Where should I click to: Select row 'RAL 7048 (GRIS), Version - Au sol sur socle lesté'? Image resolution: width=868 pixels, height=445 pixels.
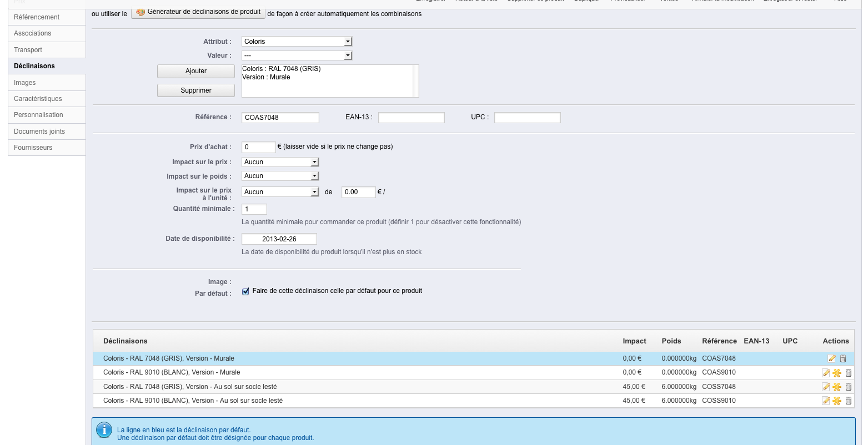pos(474,387)
